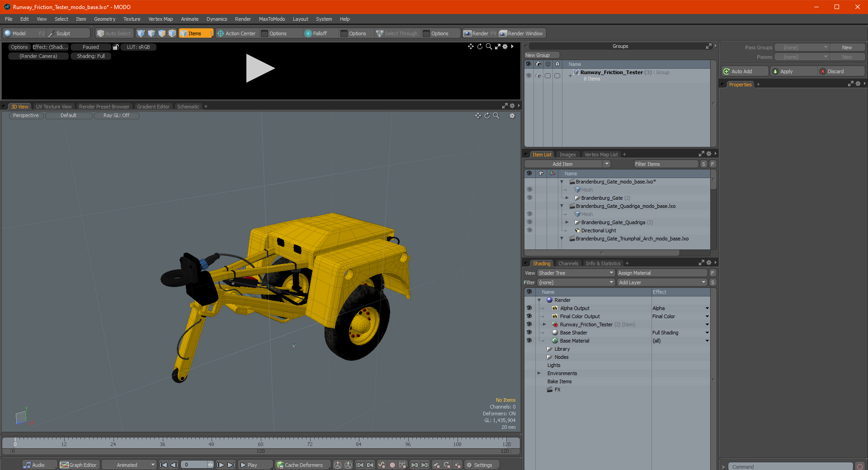
Task: Select polygons selection mode icon
Action: tap(162, 33)
